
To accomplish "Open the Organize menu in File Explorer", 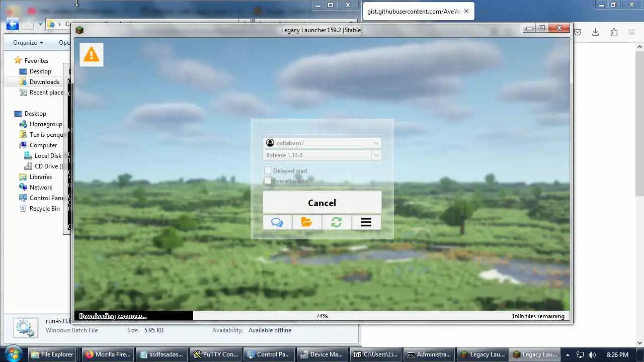I will click(28, 43).
